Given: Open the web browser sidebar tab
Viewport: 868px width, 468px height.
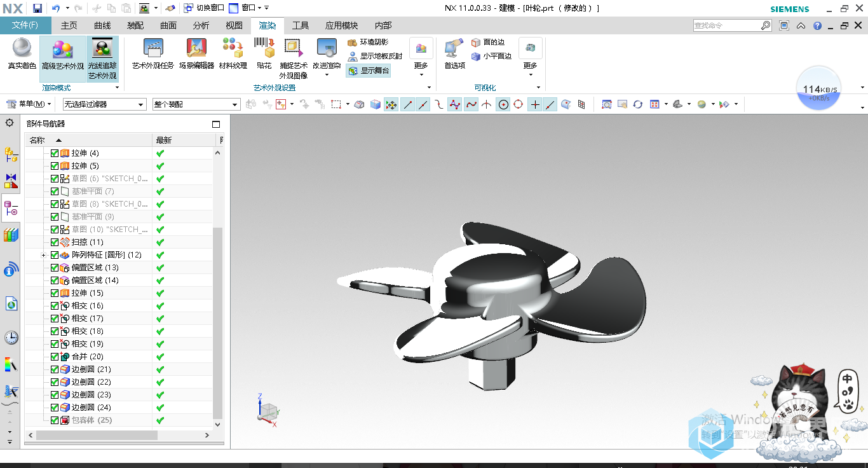Looking at the screenshot, I should [x=11, y=303].
